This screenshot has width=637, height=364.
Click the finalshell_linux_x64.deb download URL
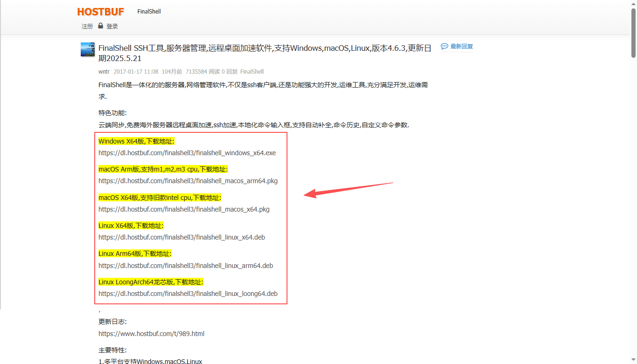pyautogui.click(x=182, y=237)
